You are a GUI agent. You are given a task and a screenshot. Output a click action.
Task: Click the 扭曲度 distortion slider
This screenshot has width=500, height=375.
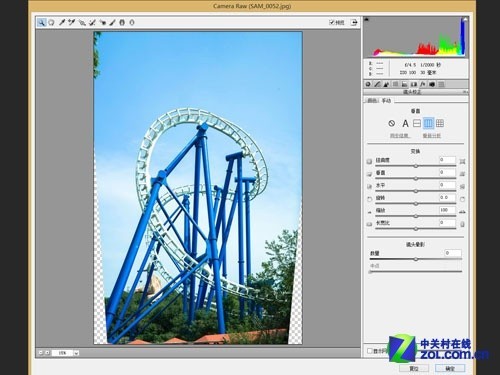click(x=416, y=166)
